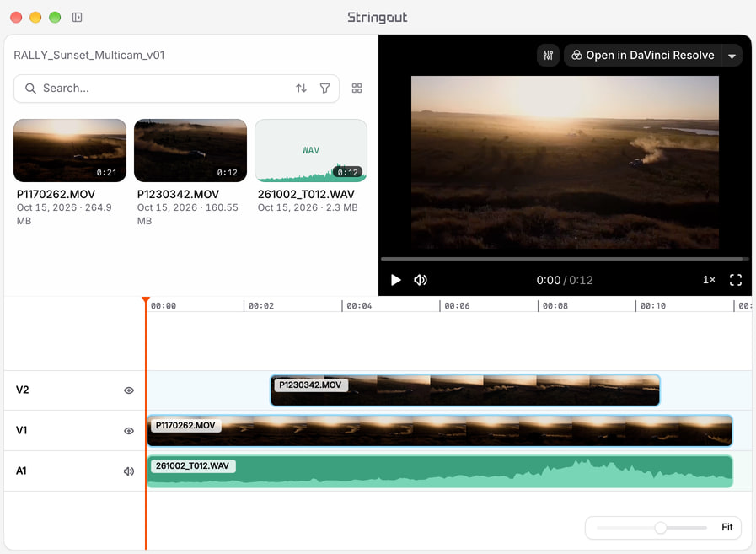Click the 00:06 ruler mark
Image resolution: width=756 pixels, height=554 pixels.
point(457,306)
